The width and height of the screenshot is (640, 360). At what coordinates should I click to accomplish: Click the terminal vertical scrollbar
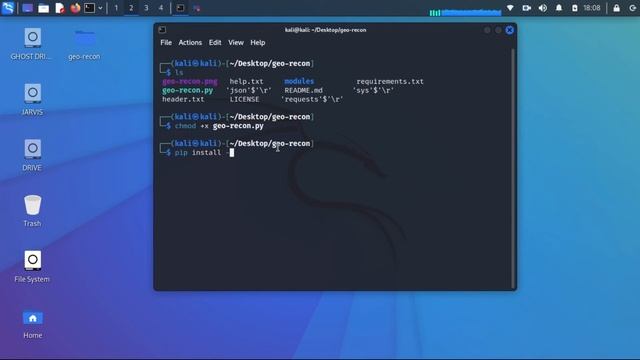pyautogui.click(x=513, y=169)
